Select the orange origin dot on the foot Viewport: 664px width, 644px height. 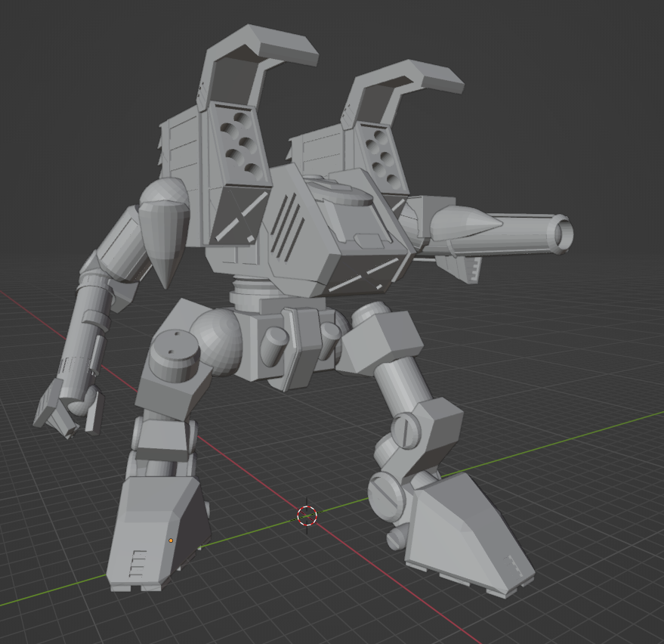(171, 540)
